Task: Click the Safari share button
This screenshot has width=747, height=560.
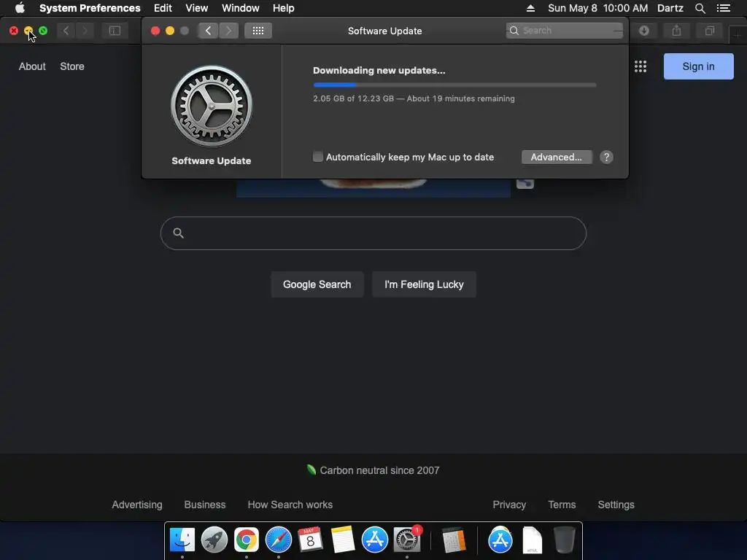Action: tap(676, 31)
